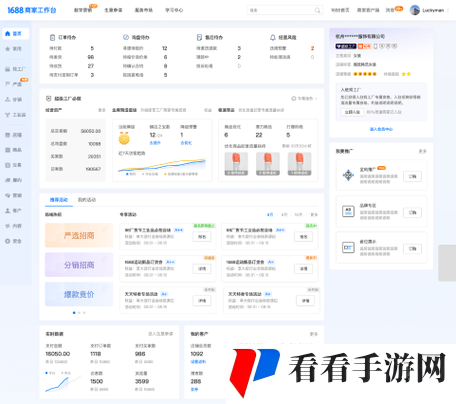This screenshot has width=456, height=404.
Task: Open the 1688首页 header link
Action: pyautogui.click(x=340, y=10)
